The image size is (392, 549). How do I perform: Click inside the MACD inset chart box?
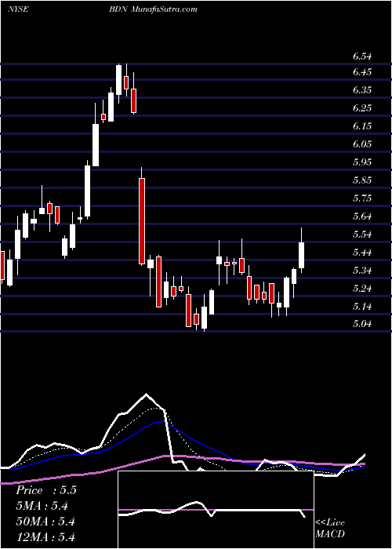[216, 510]
